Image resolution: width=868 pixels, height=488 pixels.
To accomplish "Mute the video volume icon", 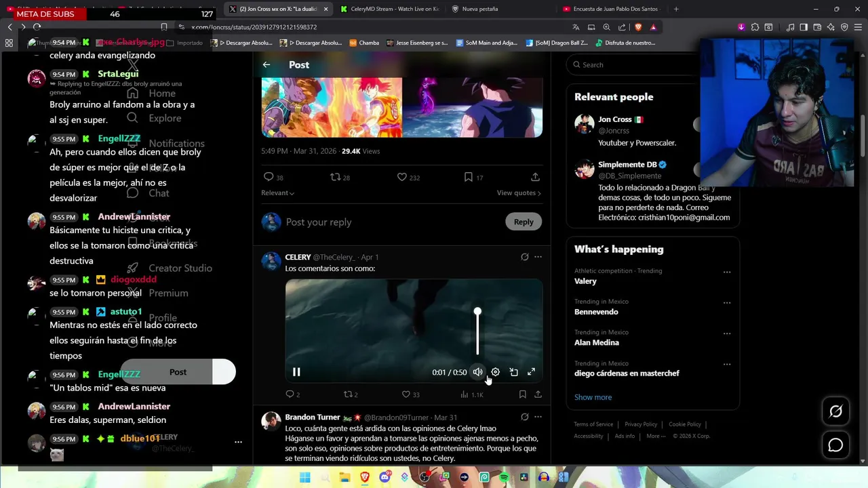I will 477,372.
